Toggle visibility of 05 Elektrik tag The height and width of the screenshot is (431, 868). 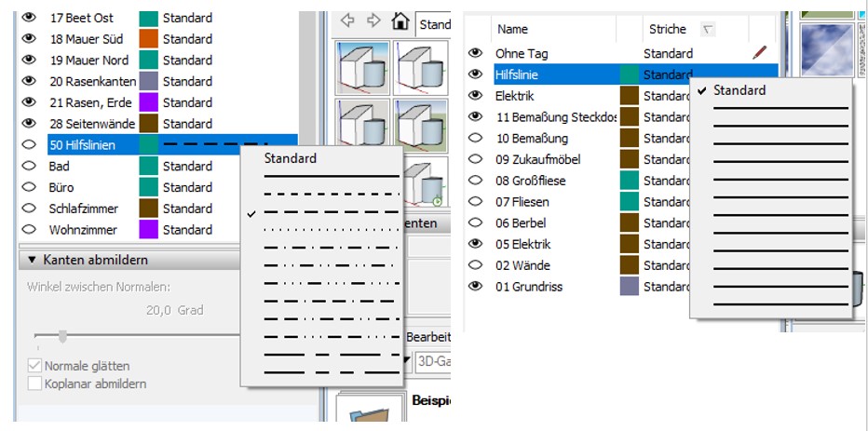coord(476,244)
